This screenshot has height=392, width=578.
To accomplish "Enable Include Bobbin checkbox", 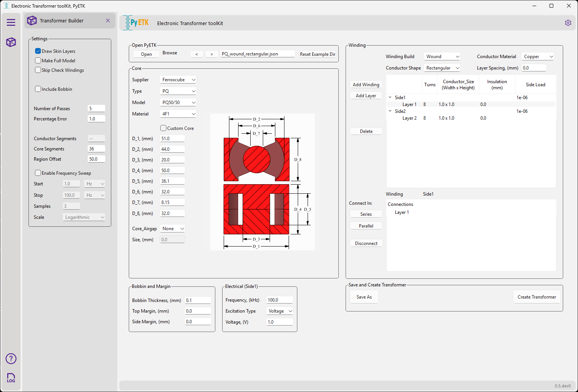I will tap(38, 89).
